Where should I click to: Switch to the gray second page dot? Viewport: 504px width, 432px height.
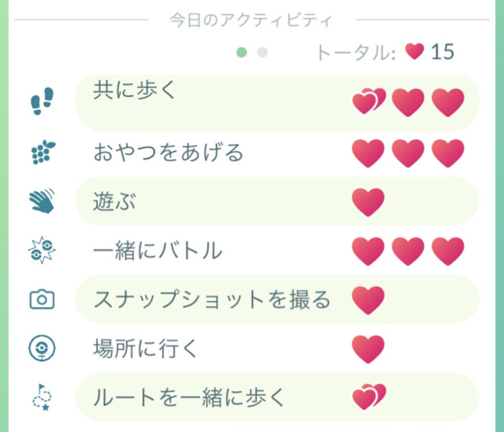click(263, 53)
